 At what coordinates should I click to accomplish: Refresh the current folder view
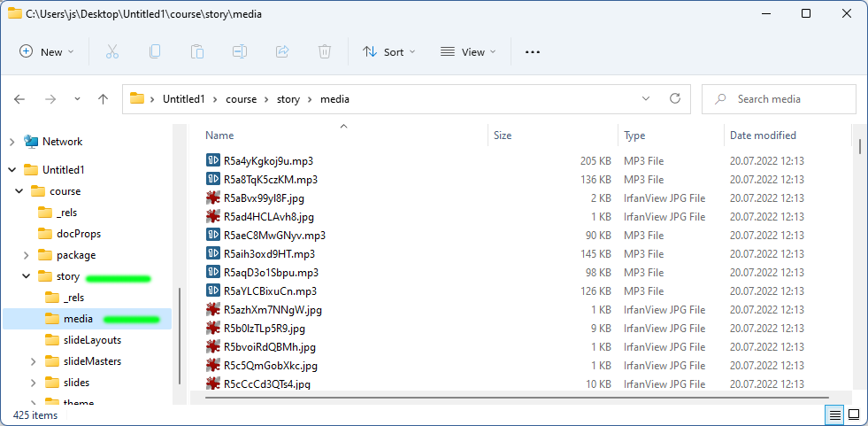675,99
